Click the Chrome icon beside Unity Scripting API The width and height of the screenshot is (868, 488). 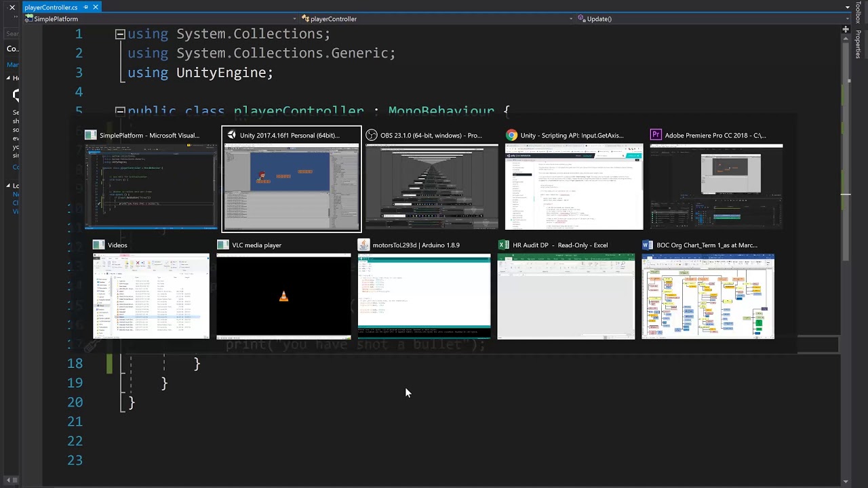click(x=511, y=135)
